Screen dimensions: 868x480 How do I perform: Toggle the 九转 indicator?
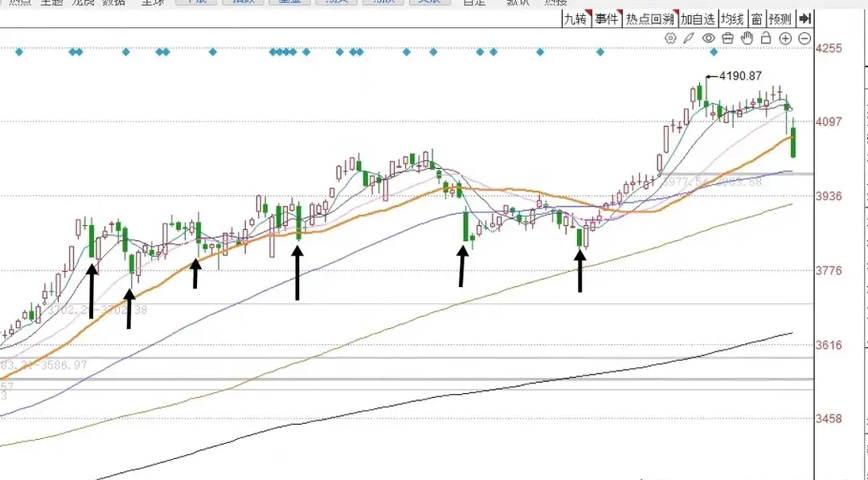pos(575,18)
